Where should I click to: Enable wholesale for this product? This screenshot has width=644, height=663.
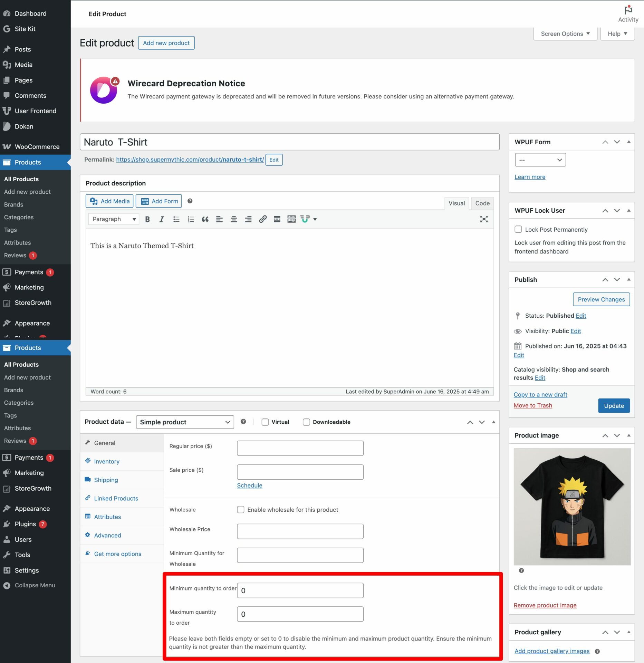pos(241,510)
